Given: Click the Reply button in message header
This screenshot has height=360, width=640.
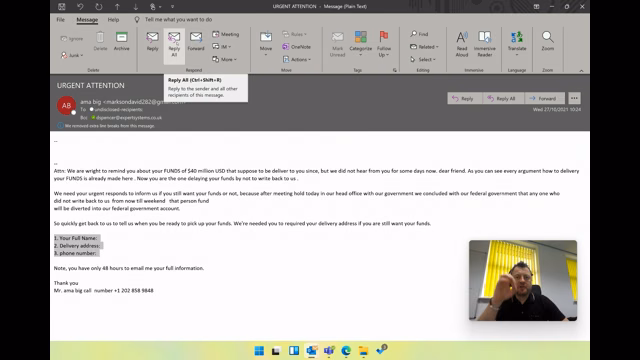Looking at the screenshot, I should tap(465, 98).
